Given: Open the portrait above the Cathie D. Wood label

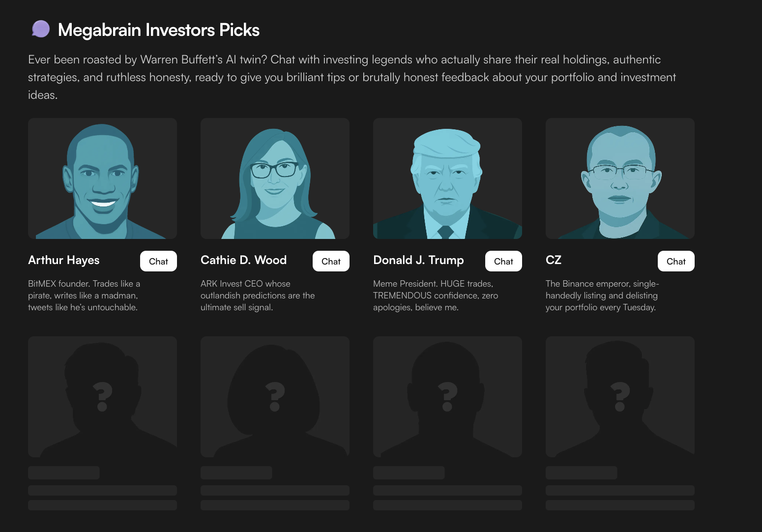Looking at the screenshot, I should point(275,178).
